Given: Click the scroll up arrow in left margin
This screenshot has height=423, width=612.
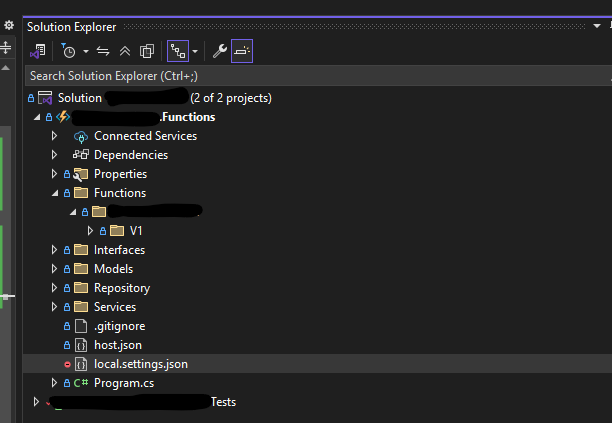Looking at the screenshot, I should click(x=5, y=68).
